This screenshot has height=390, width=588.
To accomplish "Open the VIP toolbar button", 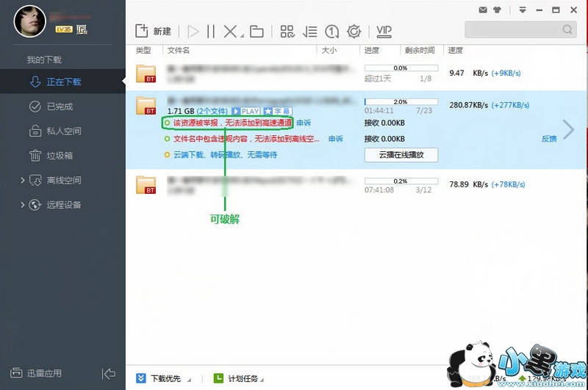I will point(384,32).
